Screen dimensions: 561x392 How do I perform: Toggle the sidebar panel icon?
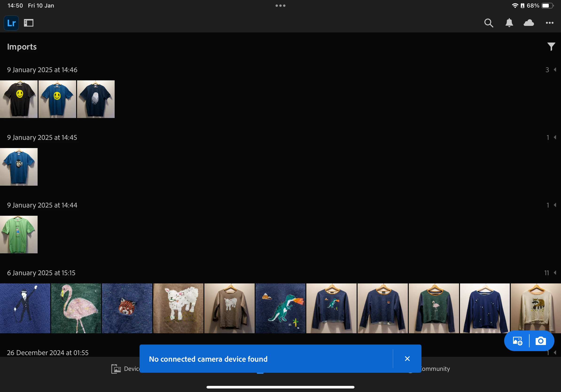click(x=29, y=23)
